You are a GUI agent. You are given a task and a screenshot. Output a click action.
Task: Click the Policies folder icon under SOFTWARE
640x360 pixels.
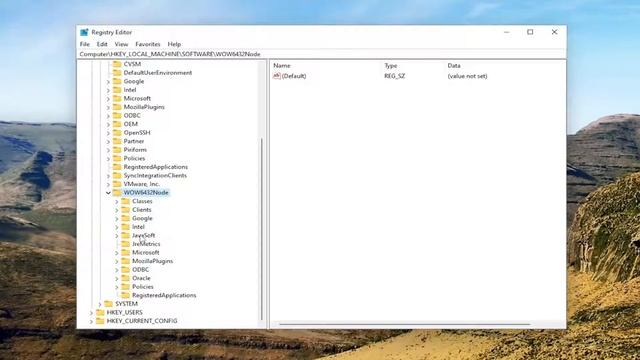click(117, 158)
